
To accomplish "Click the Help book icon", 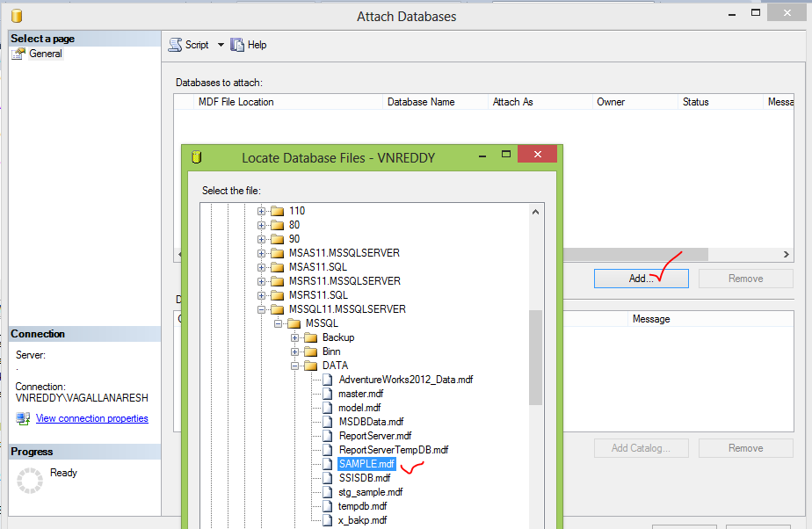I will click(x=237, y=45).
